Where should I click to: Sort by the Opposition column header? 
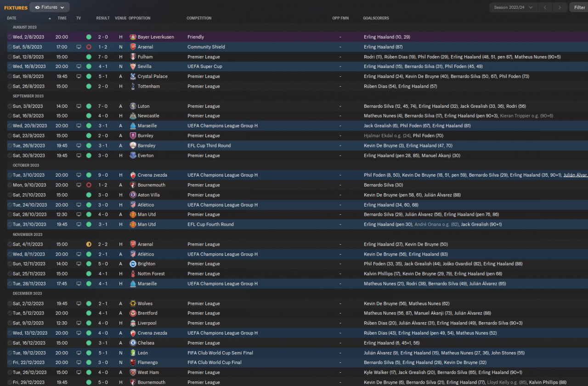(140, 18)
